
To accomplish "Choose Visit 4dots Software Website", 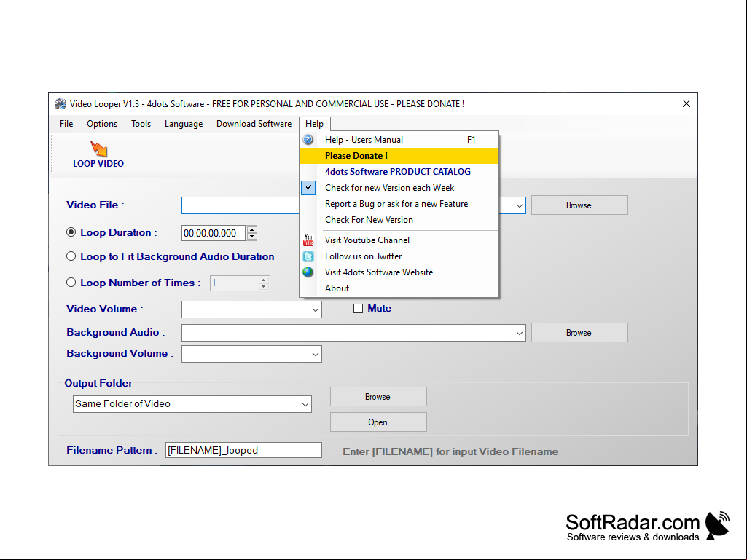I will [399, 272].
